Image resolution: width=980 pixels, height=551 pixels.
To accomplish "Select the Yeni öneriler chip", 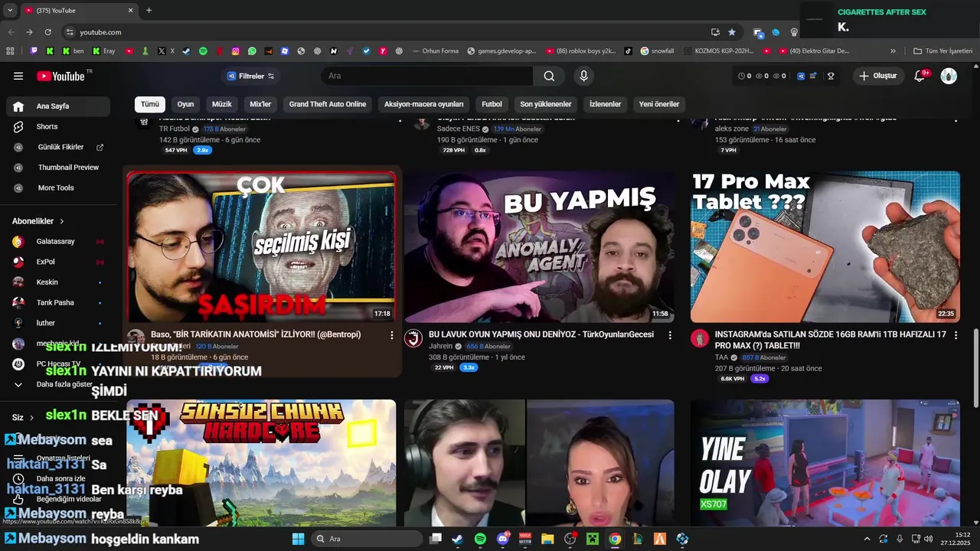I will coord(659,104).
